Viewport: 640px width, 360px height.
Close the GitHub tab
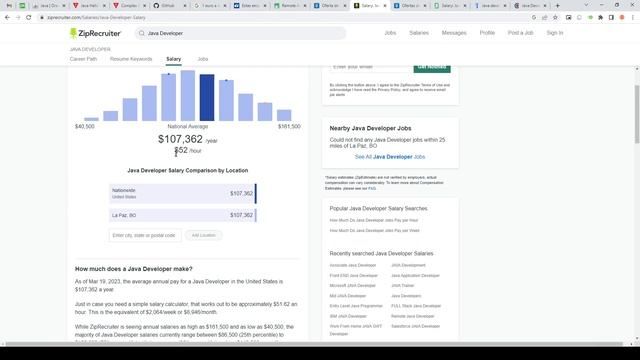184,6
